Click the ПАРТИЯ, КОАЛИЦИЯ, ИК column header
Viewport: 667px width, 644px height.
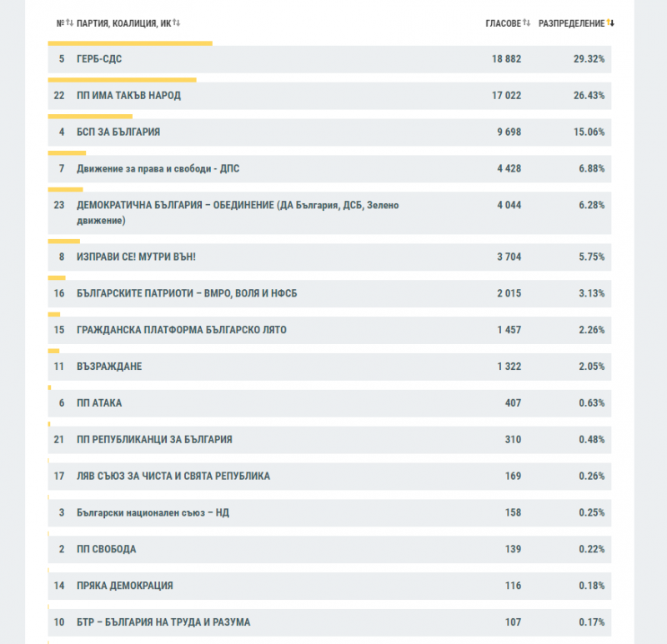[123, 23]
